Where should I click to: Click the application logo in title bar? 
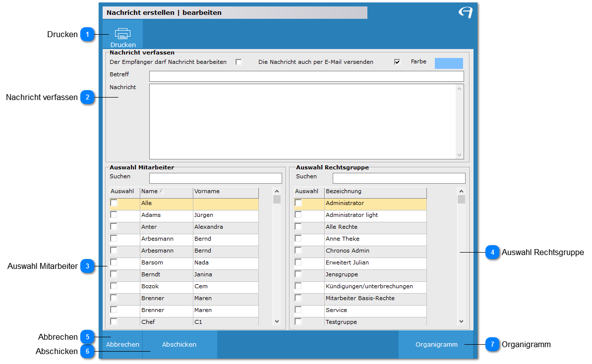tap(466, 12)
